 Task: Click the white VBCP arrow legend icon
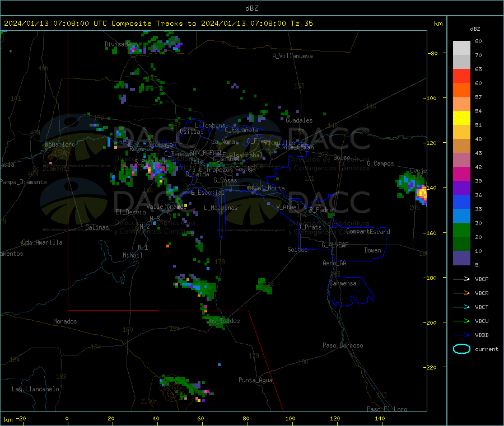point(461,279)
